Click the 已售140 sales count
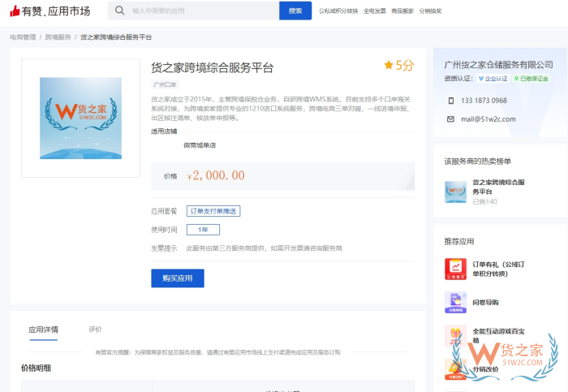This screenshot has width=568, height=392. click(x=484, y=202)
